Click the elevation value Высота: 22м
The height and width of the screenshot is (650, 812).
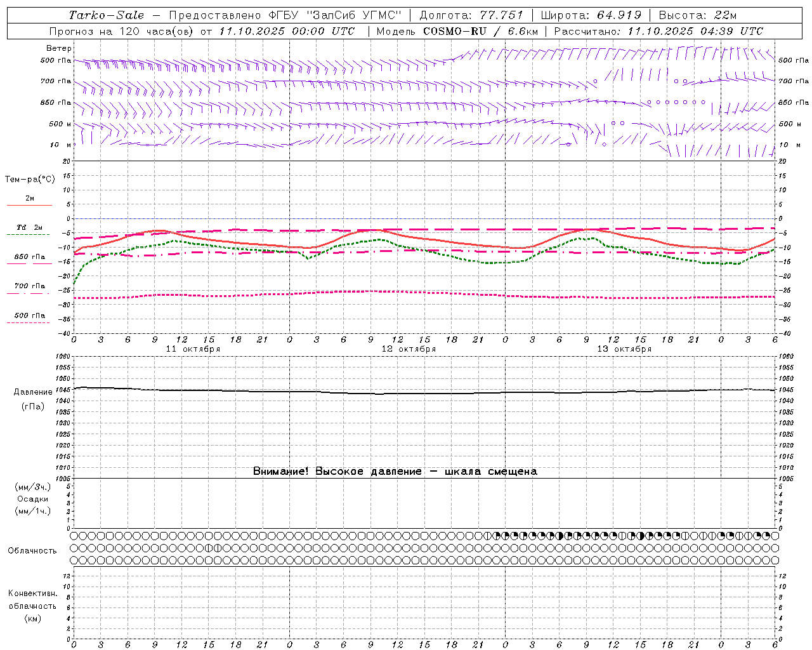coord(698,15)
